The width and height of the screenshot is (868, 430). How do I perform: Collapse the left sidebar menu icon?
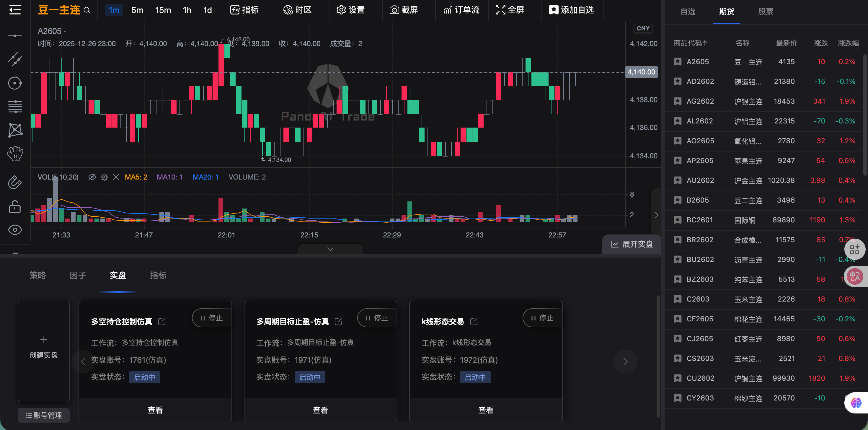[15, 10]
